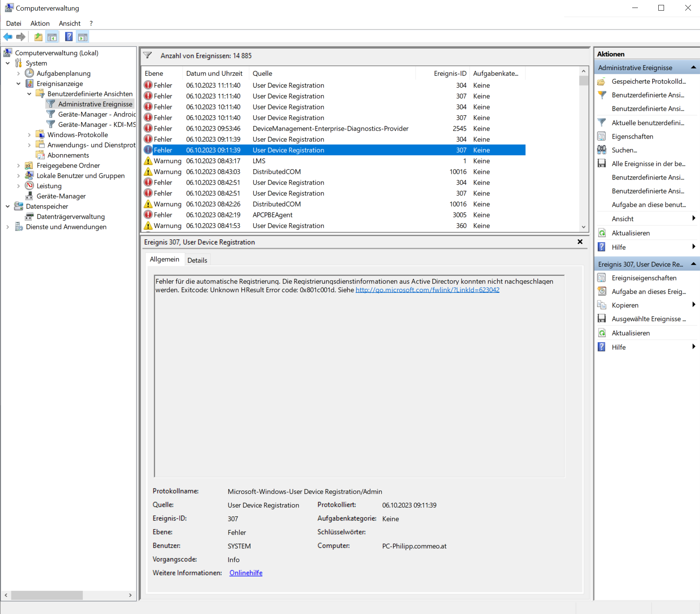This screenshot has height=614, width=700.
Task: Select the APCPBEAgent error event row
Action: click(334, 215)
